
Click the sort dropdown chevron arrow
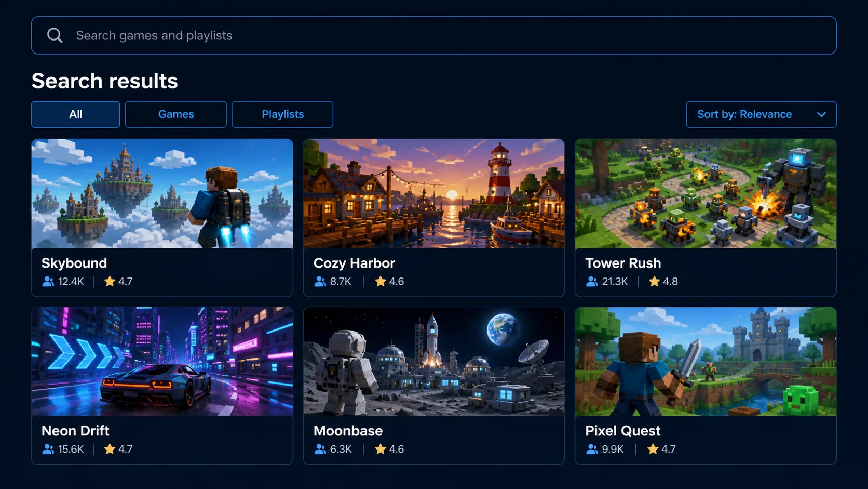tap(821, 114)
